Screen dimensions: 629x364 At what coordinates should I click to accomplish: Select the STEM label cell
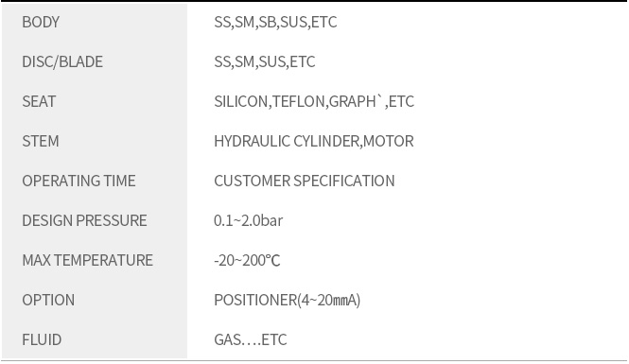41,141
